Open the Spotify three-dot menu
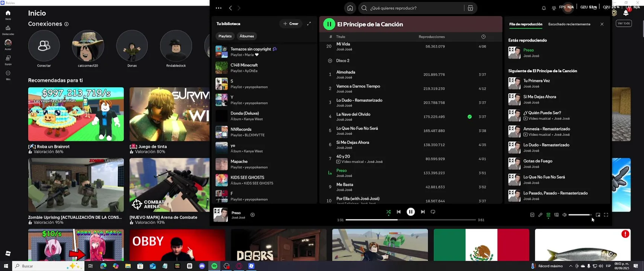 click(x=218, y=8)
